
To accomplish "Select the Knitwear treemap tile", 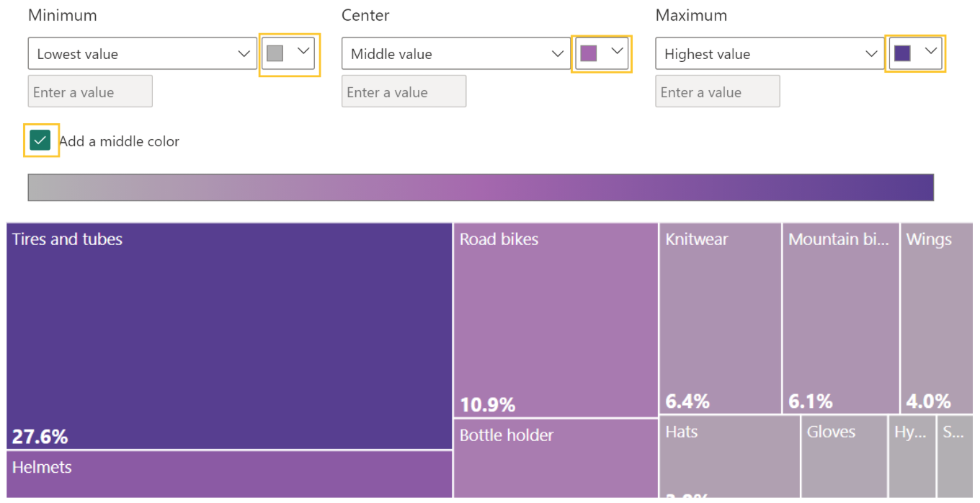I will tap(720, 318).
